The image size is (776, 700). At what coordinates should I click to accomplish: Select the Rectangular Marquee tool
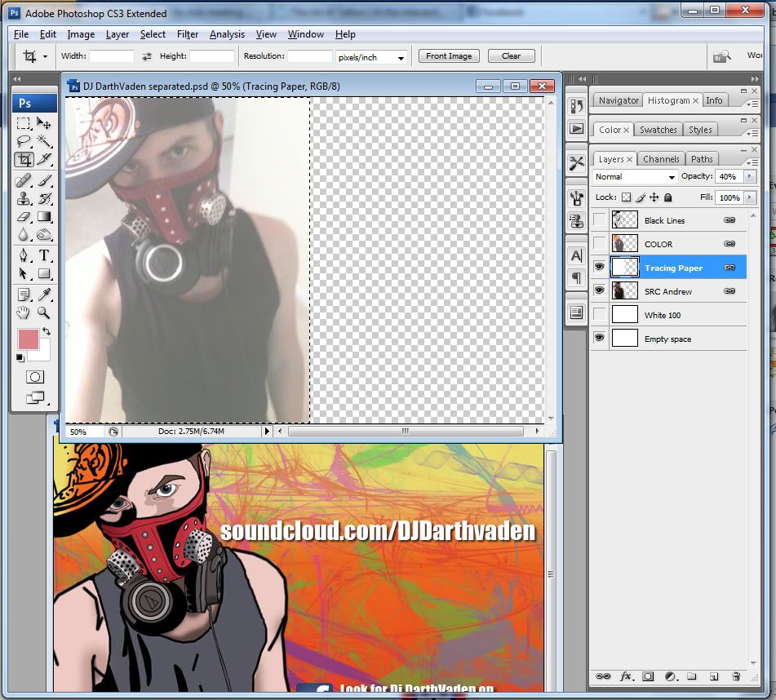click(24, 123)
